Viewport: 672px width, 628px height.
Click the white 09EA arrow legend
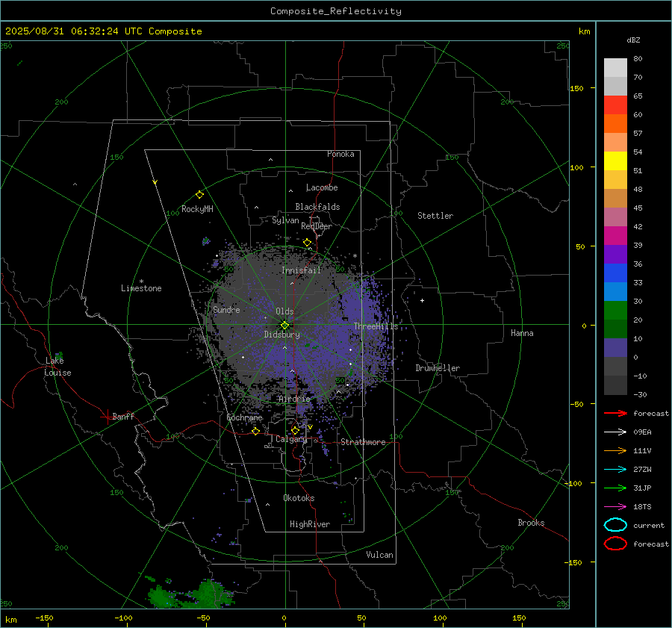pos(615,432)
